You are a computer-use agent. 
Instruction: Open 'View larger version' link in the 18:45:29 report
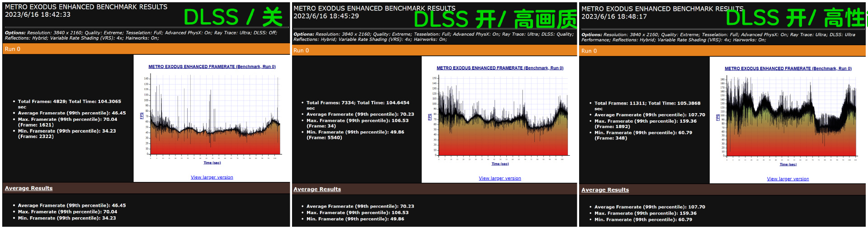coord(500,178)
